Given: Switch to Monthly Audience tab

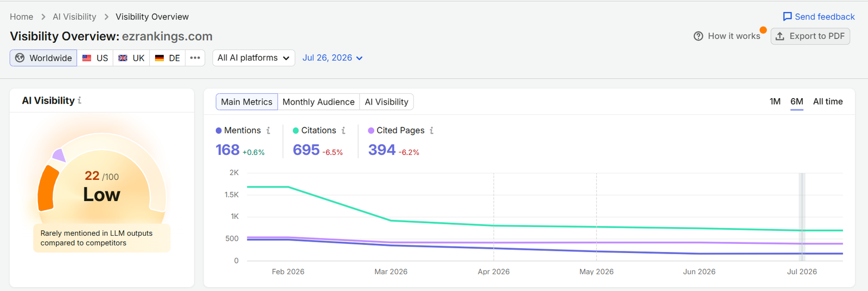Looking at the screenshot, I should [318, 102].
